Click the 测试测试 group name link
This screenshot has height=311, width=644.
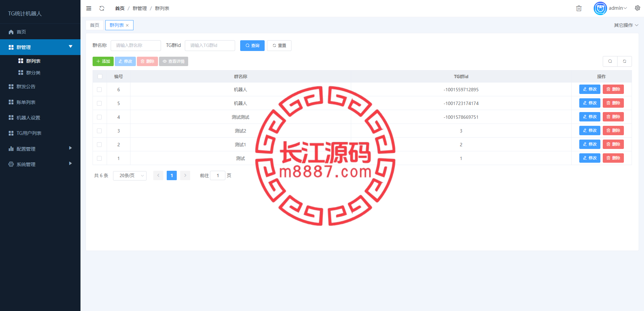click(240, 117)
